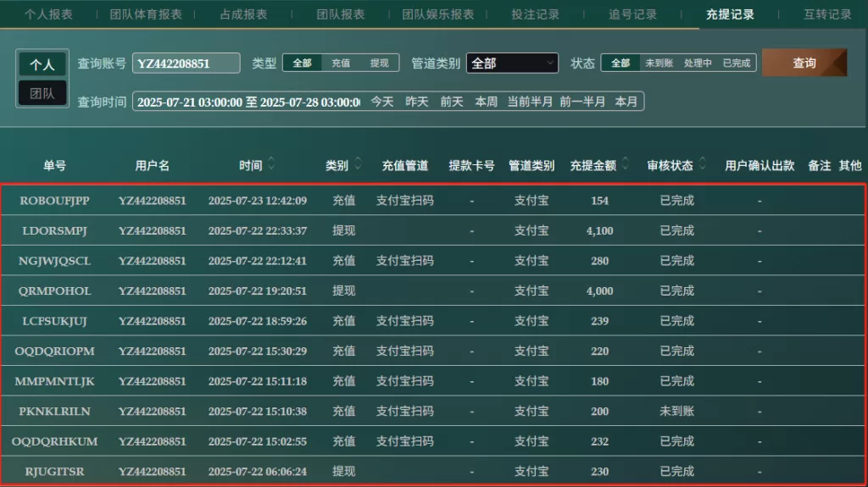Choose 前一半月 quick date range
868x487 pixels.
[582, 102]
